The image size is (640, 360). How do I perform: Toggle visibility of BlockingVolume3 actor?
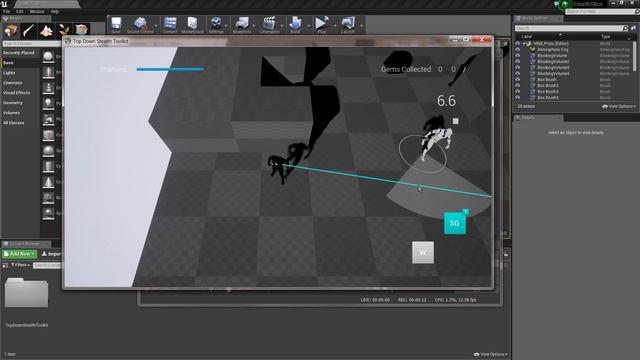point(518,67)
